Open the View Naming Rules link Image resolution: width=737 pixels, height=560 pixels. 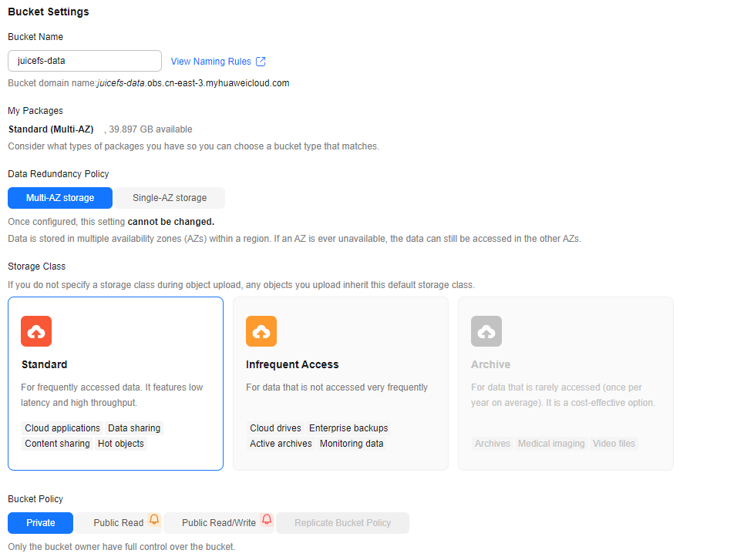click(x=211, y=62)
